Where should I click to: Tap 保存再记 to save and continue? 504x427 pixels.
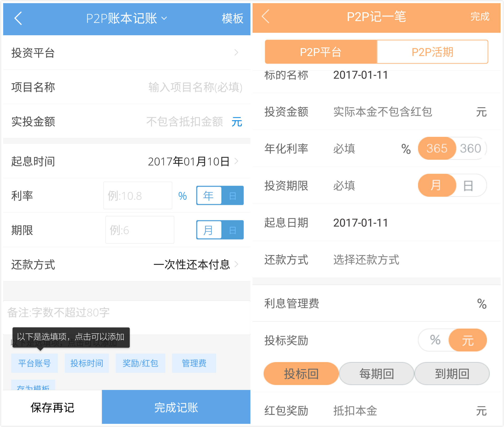52,408
